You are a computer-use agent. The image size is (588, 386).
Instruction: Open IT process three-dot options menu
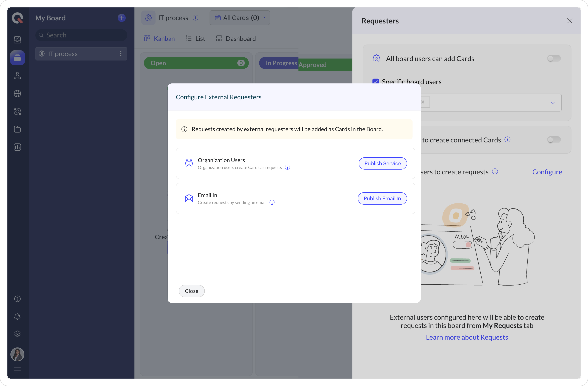point(121,54)
